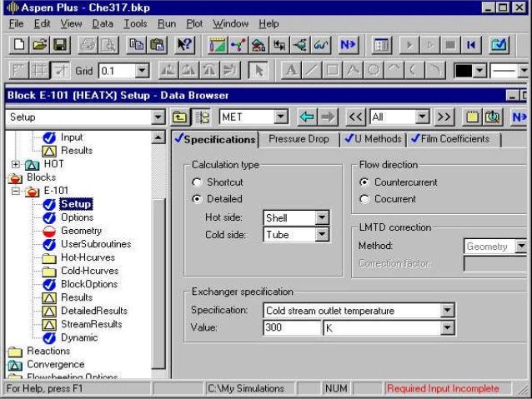Image resolution: width=532 pixels, height=399 pixels.
Task: Click the Stop run icon
Action: (450, 45)
